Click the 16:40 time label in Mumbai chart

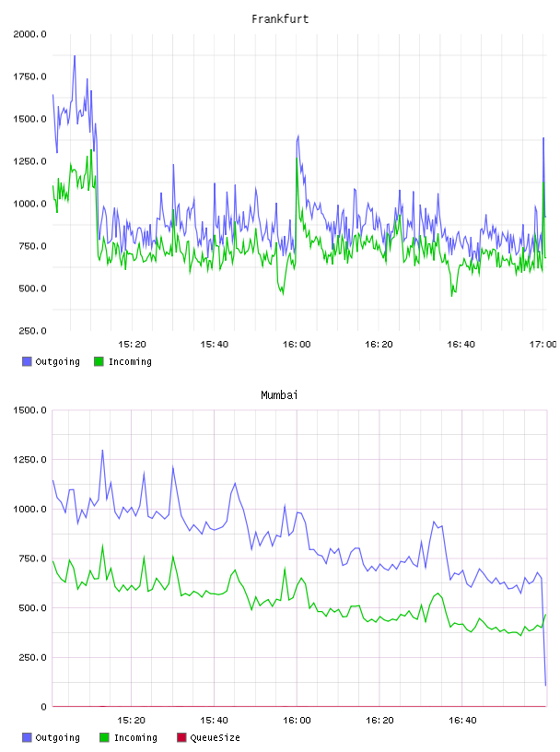(x=462, y=721)
